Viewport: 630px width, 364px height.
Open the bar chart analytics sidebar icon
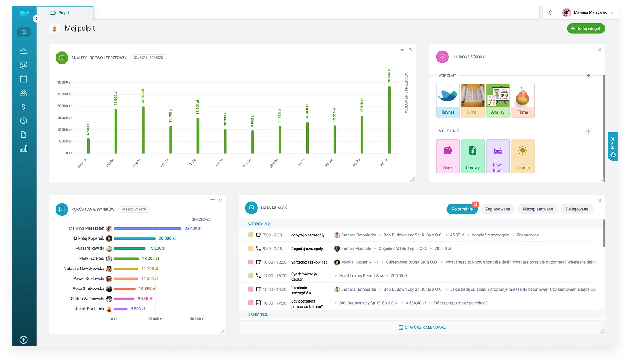point(23,149)
